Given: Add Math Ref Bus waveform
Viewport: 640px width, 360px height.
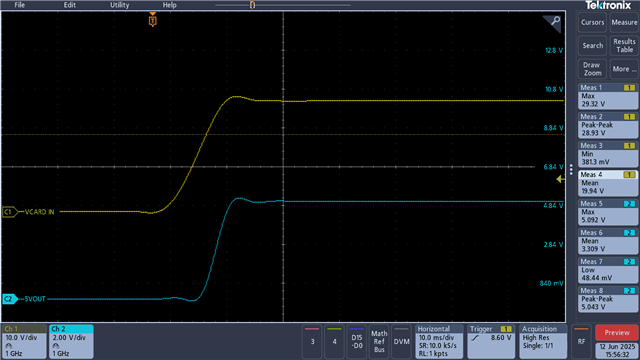Looking at the screenshot, I should click(379, 341).
